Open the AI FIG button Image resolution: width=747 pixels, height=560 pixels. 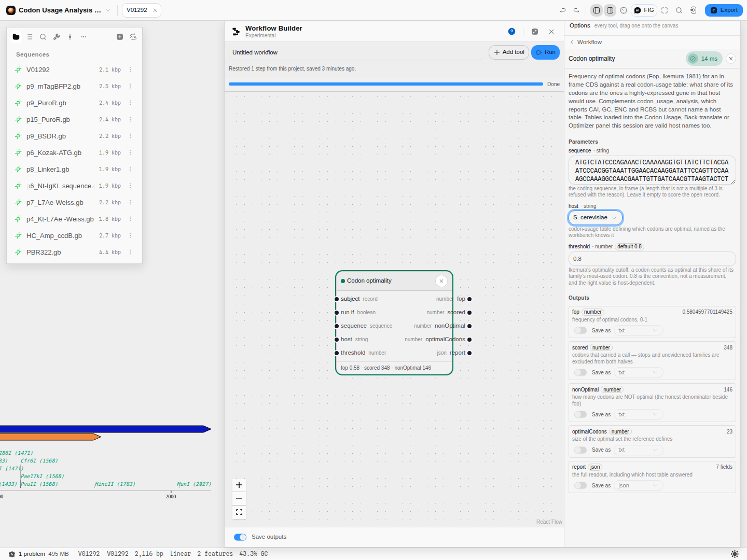coord(644,10)
